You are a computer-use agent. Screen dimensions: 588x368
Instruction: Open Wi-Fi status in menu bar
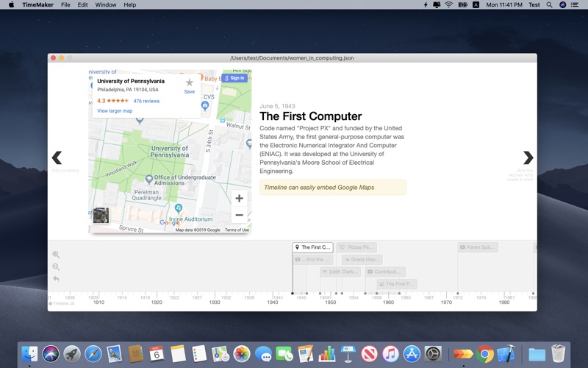tap(449, 5)
